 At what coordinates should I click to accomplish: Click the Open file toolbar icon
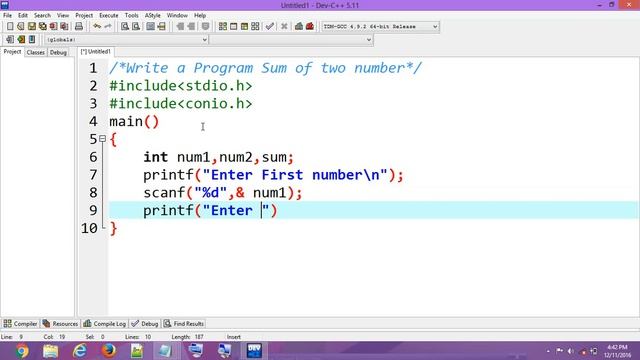[x=20, y=27]
